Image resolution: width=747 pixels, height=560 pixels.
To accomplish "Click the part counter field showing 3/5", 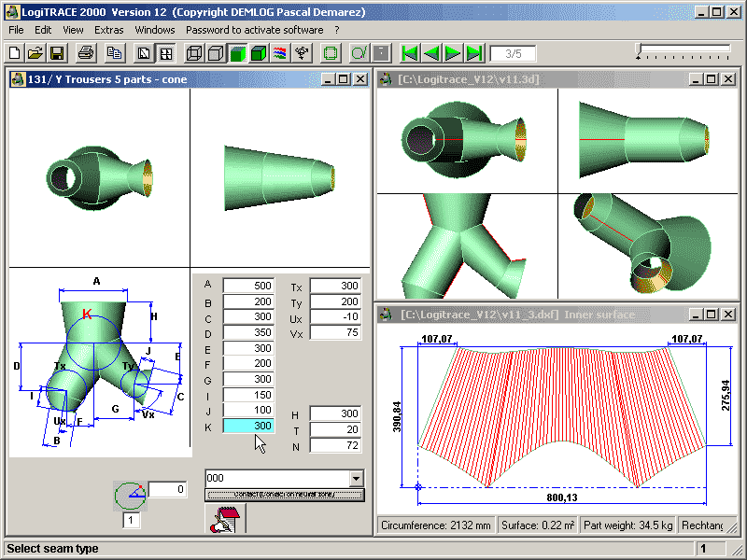I will tap(513, 54).
